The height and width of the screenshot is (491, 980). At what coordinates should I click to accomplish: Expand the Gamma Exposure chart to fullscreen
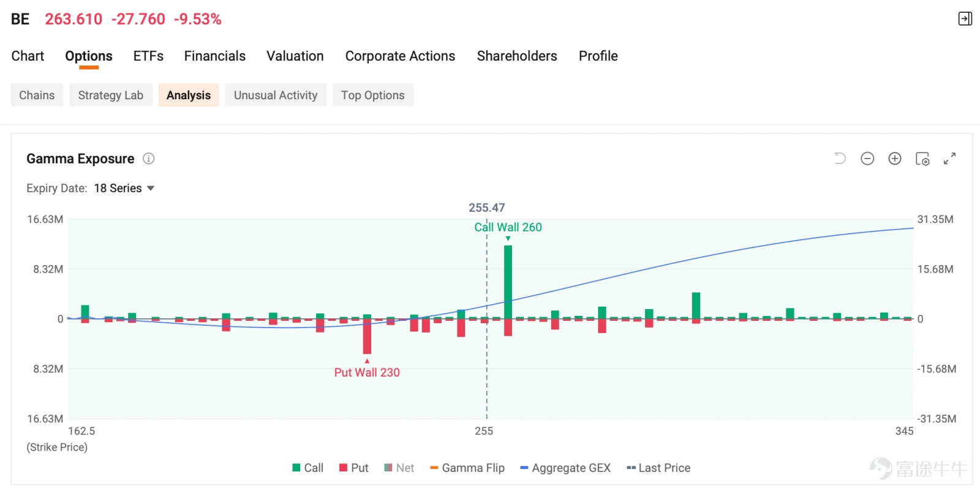tap(949, 159)
